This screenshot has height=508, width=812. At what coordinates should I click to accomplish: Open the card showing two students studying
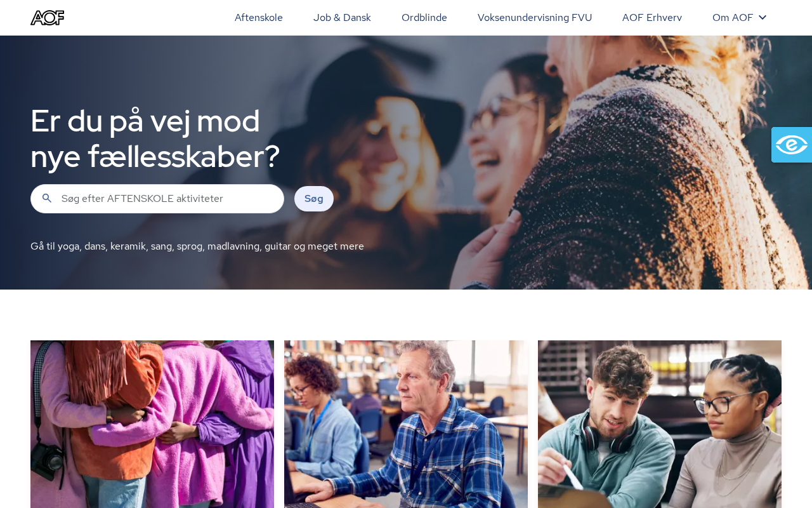point(660,424)
